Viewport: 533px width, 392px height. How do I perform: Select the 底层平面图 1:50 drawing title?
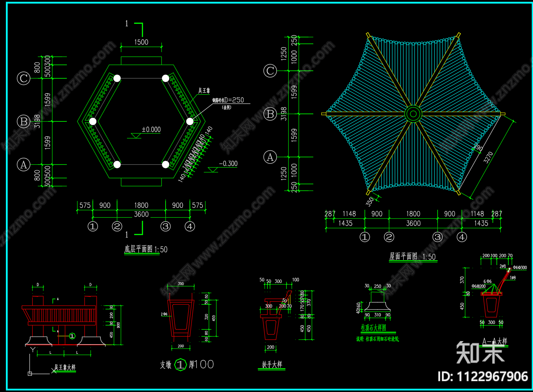click(146, 249)
